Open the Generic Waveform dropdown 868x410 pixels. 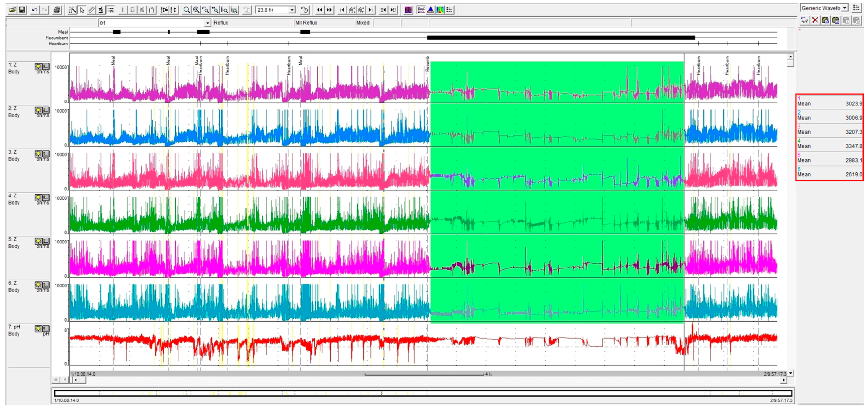844,8
